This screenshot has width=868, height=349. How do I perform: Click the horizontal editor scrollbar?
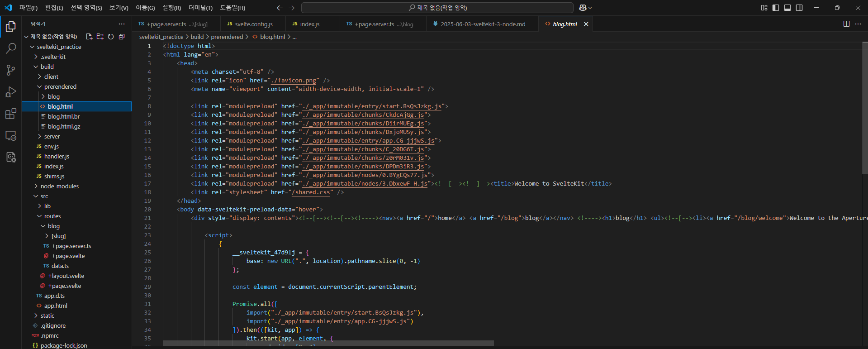[x=328, y=343]
